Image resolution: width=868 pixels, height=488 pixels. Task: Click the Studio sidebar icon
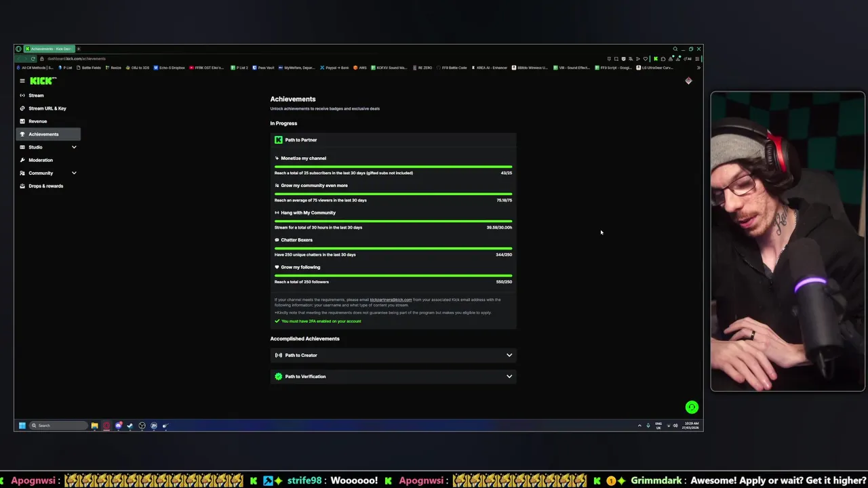pos(22,147)
